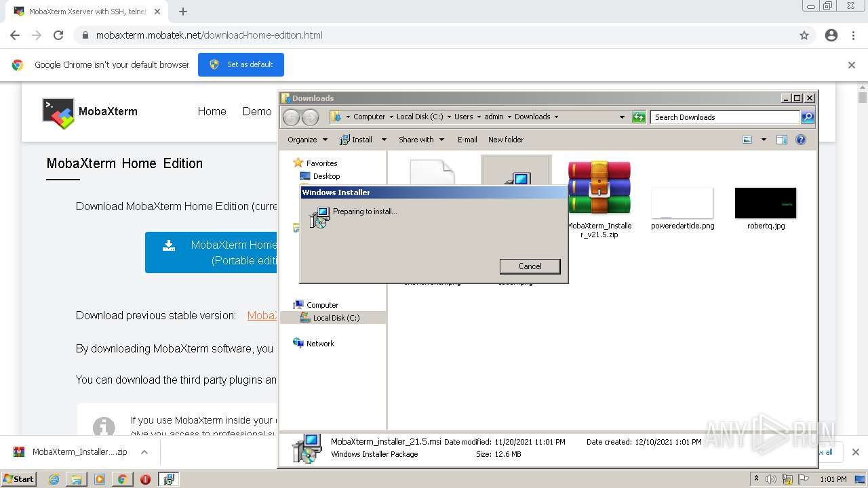Dismiss the default browser notification bar

852,65
